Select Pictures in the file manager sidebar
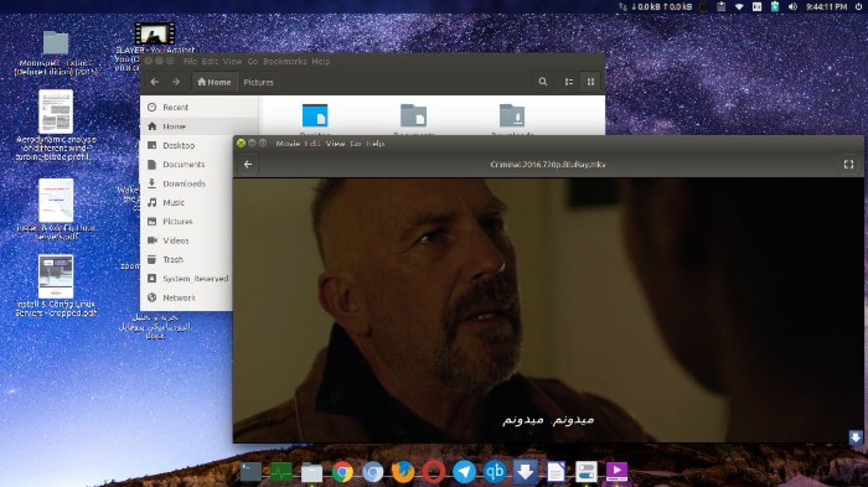The width and height of the screenshot is (868, 487). pyautogui.click(x=187, y=221)
